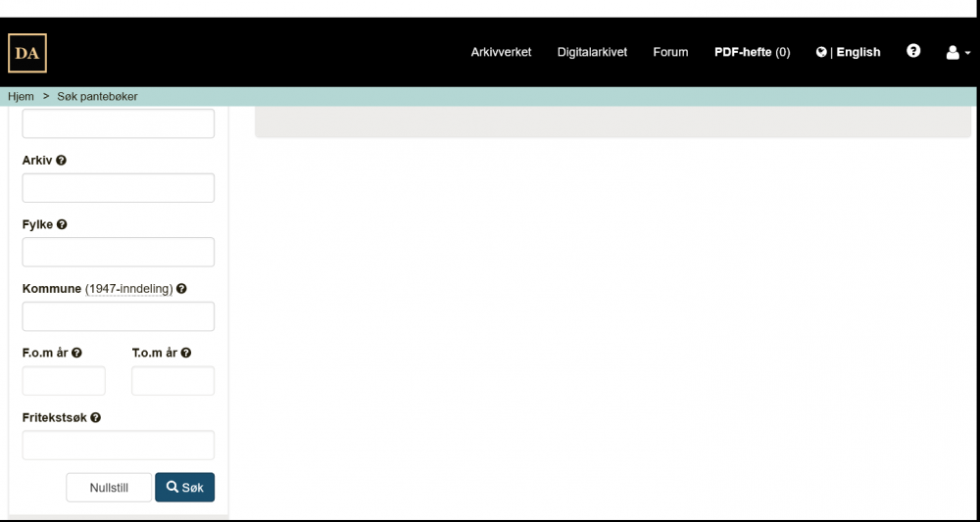
Task: Click into the Fylke input field
Action: pyautogui.click(x=118, y=252)
